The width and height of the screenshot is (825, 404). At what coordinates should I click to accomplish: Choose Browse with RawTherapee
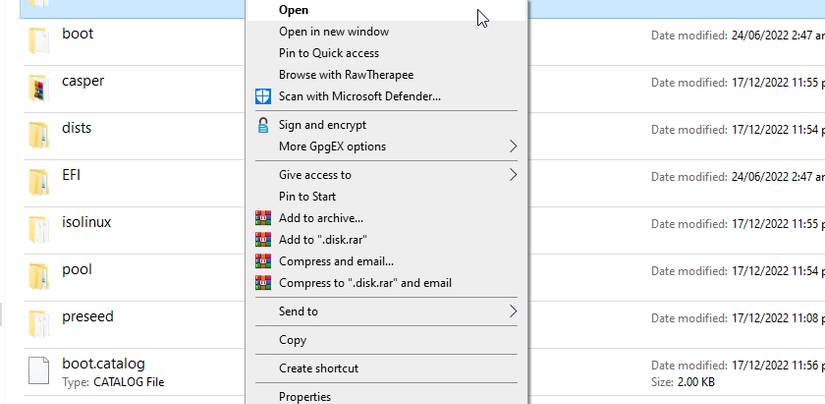[x=345, y=75]
